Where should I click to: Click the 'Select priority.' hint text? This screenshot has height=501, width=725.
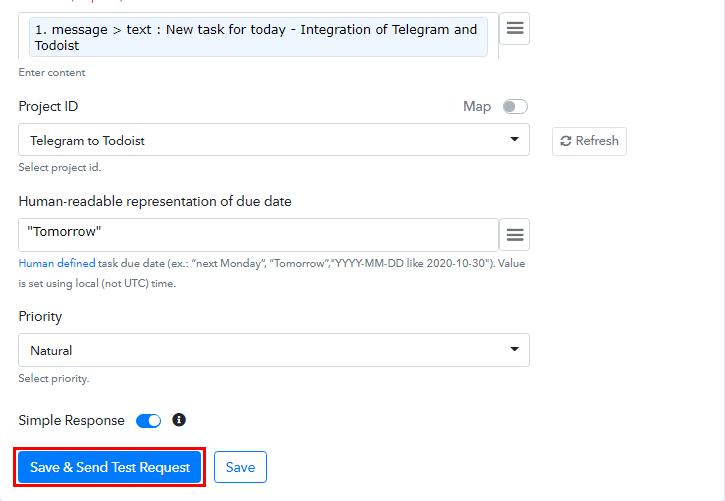(54, 378)
